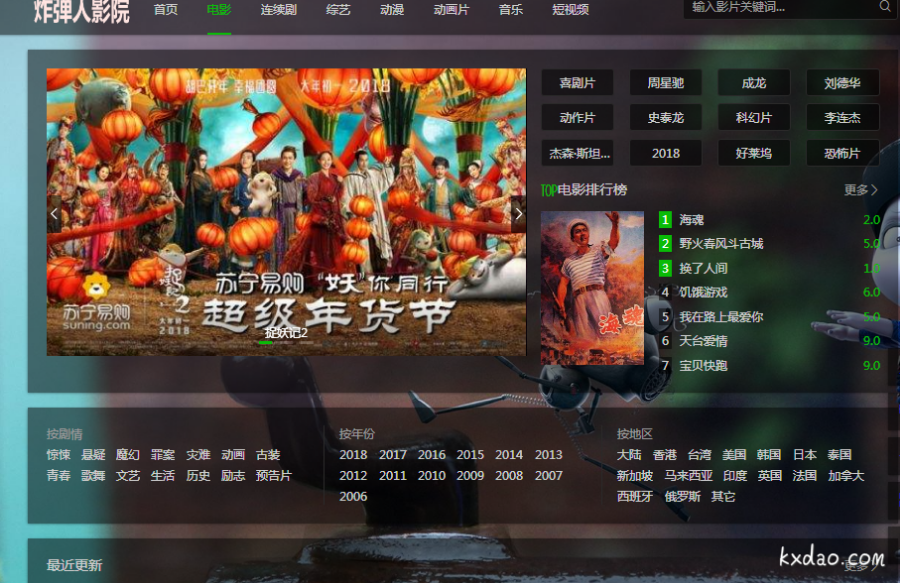This screenshot has height=583, width=900.
Task: Filter by region 美国
Action: click(x=734, y=454)
